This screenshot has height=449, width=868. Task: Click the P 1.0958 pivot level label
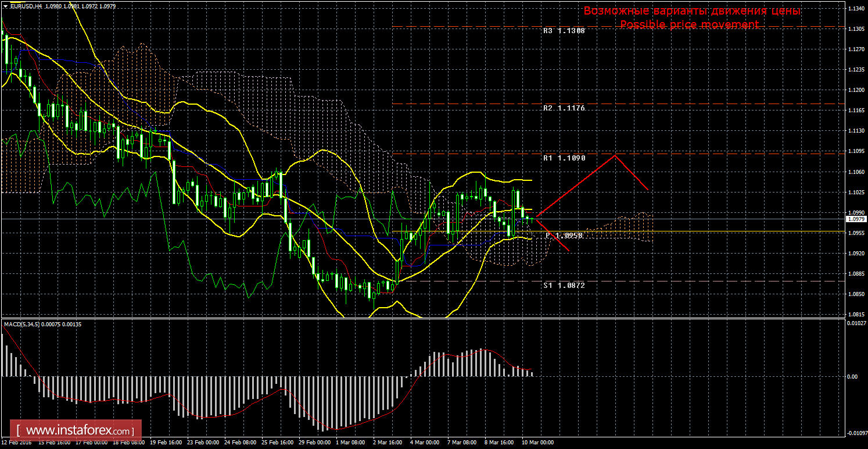564,236
